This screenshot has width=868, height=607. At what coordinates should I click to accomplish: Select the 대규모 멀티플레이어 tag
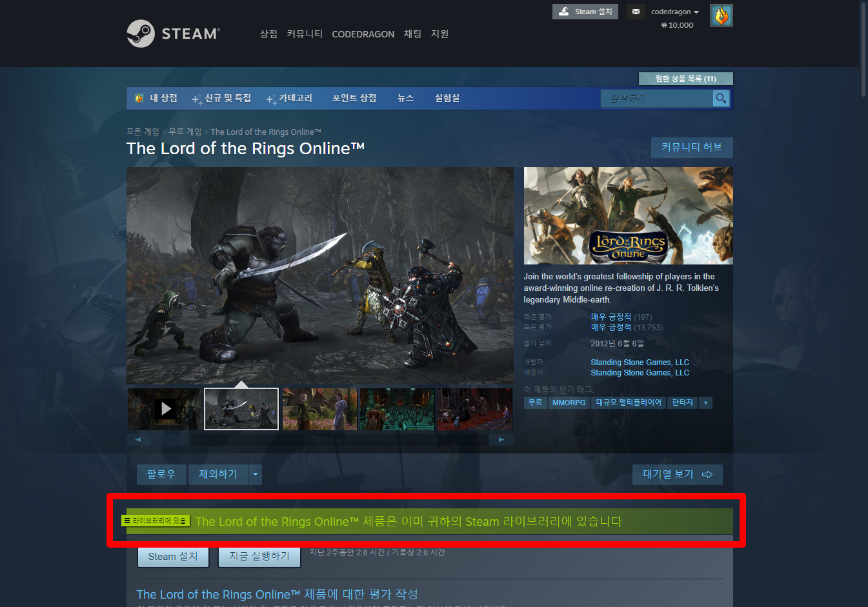628,403
